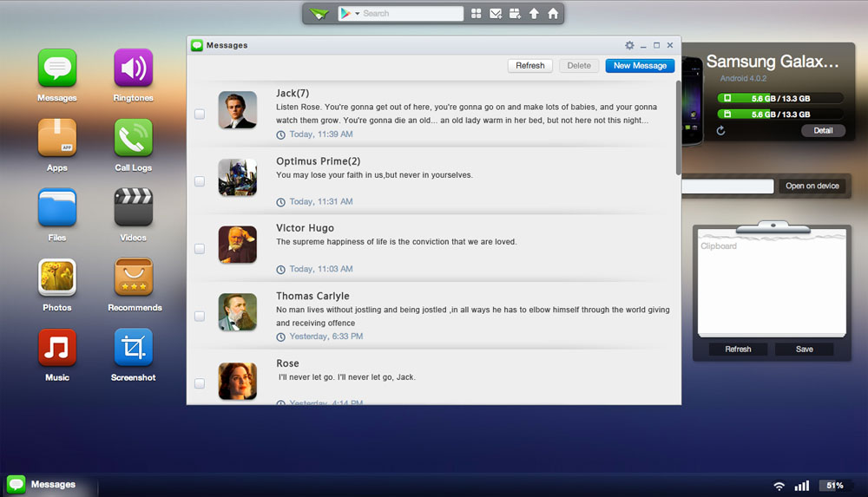Click the Wi-Fi status icon
Screen dimensions: 868x497
tap(779, 486)
